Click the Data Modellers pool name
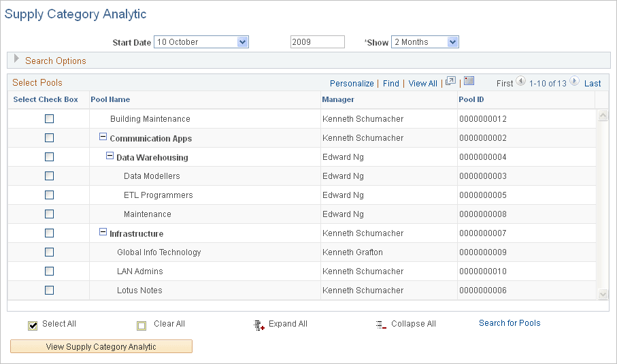 point(152,176)
